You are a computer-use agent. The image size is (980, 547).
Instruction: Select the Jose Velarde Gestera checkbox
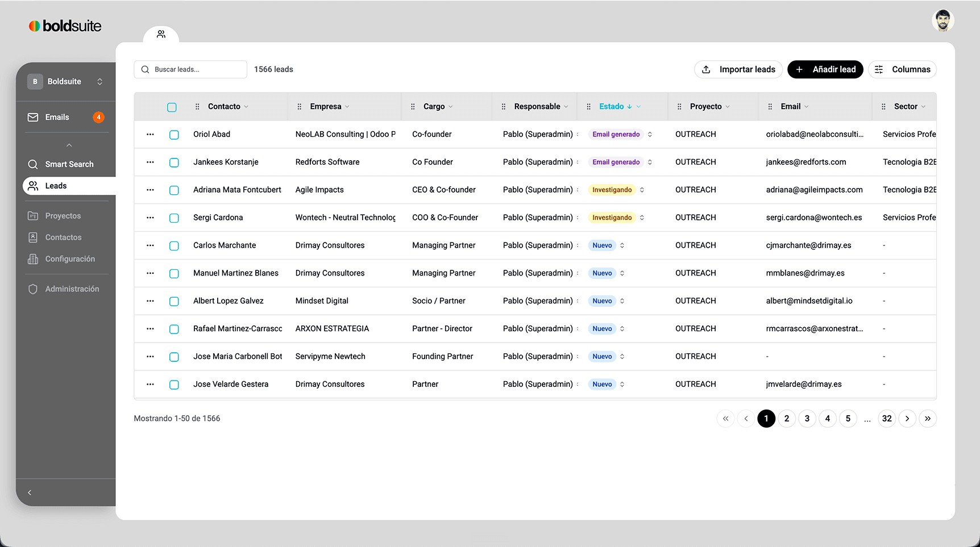click(174, 385)
